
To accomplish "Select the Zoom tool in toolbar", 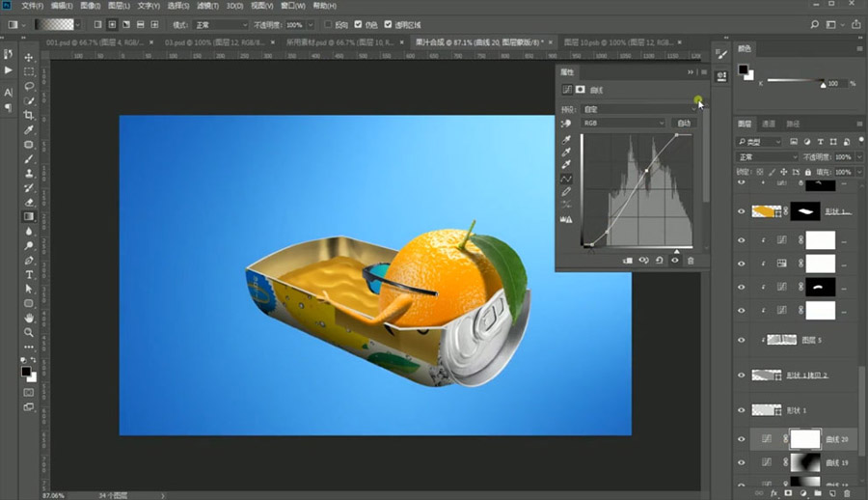I will [x=29, y=333].
